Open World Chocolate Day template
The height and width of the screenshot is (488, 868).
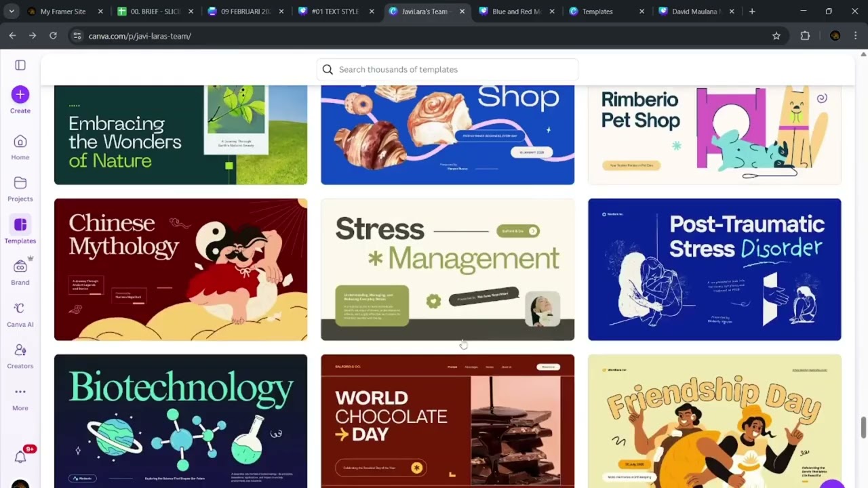click(x=448, y=421)
